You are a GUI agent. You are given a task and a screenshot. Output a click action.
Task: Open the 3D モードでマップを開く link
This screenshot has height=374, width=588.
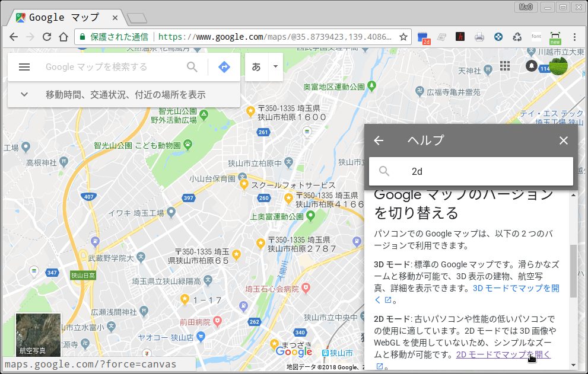pyautogui.click(x=516, y=288)
